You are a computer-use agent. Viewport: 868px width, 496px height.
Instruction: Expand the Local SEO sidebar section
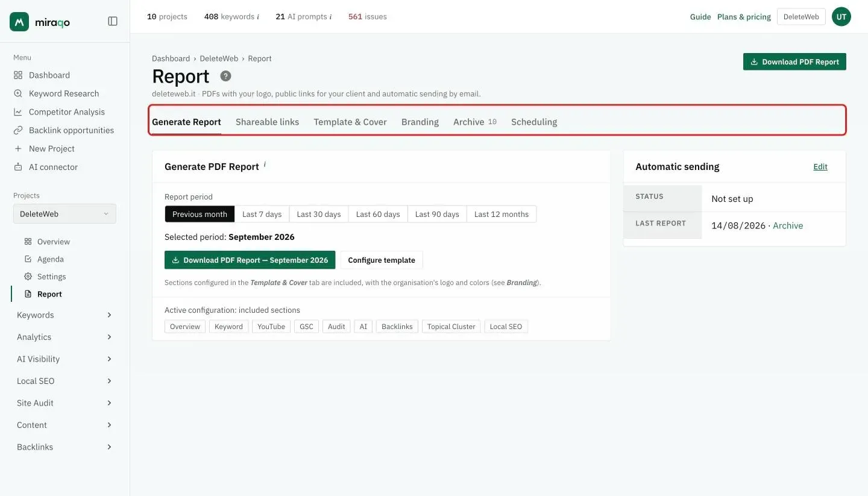[x=64, y=381]
